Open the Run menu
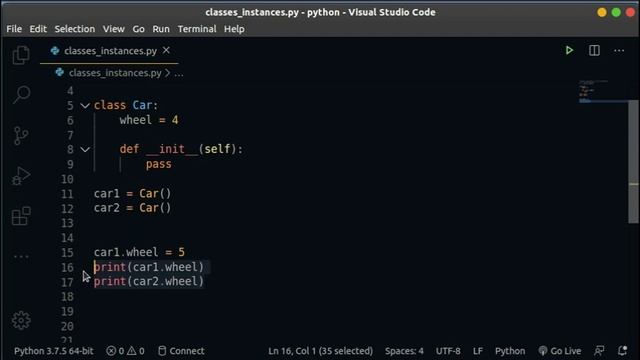The height and width of the screenshot is (360, 640). pos(161,29)
